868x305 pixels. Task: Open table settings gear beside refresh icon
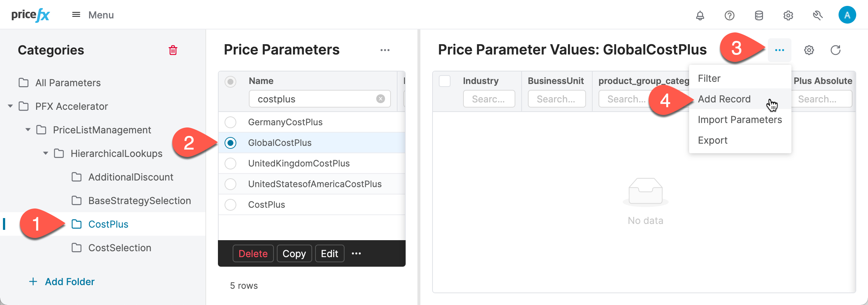point(809,50)
